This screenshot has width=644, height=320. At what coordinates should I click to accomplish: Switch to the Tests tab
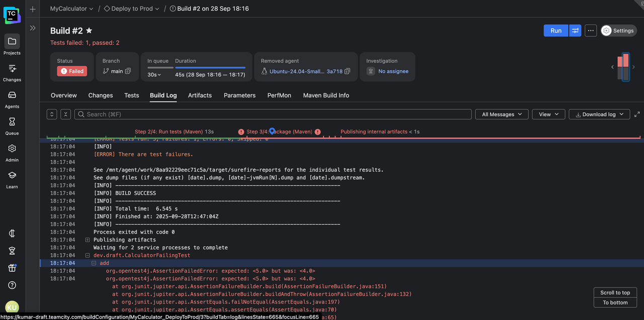132,95
